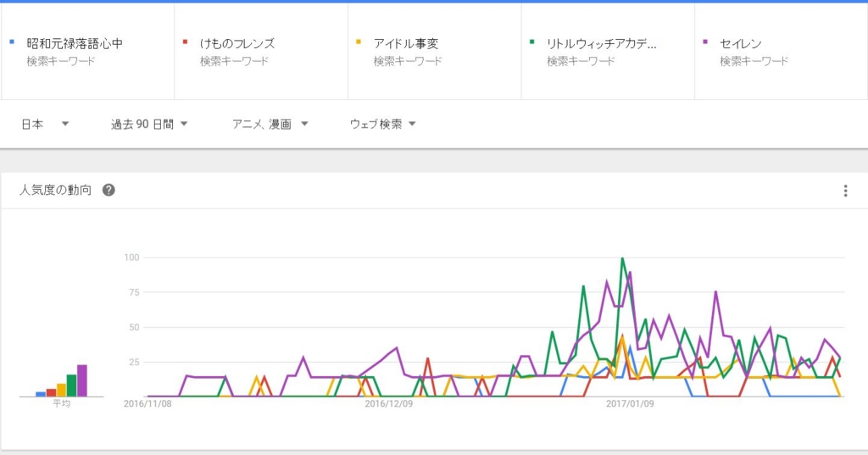Click the 25 y-axis label
Image resolution: width=868 pixels, height=455 pixels.
click(134, 362)
